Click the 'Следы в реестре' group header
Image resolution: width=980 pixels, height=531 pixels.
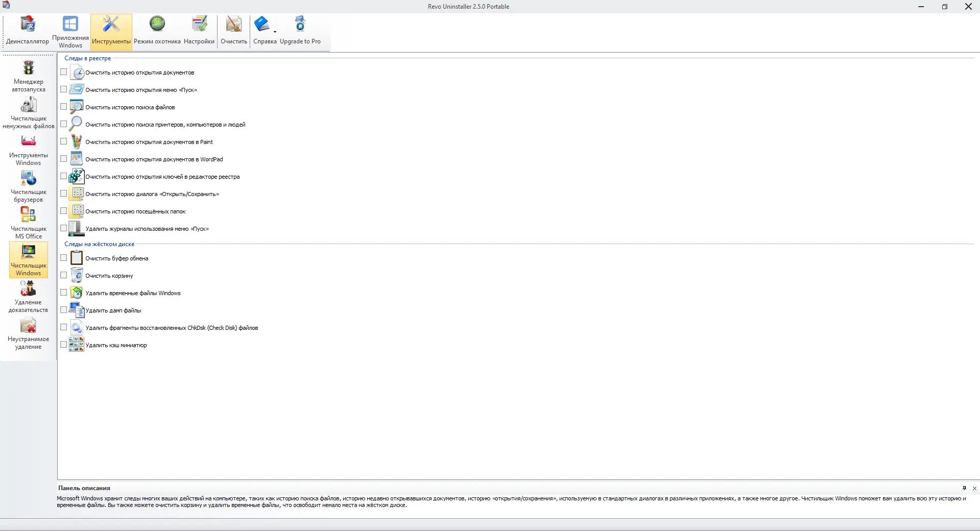[x=88, y=58]
